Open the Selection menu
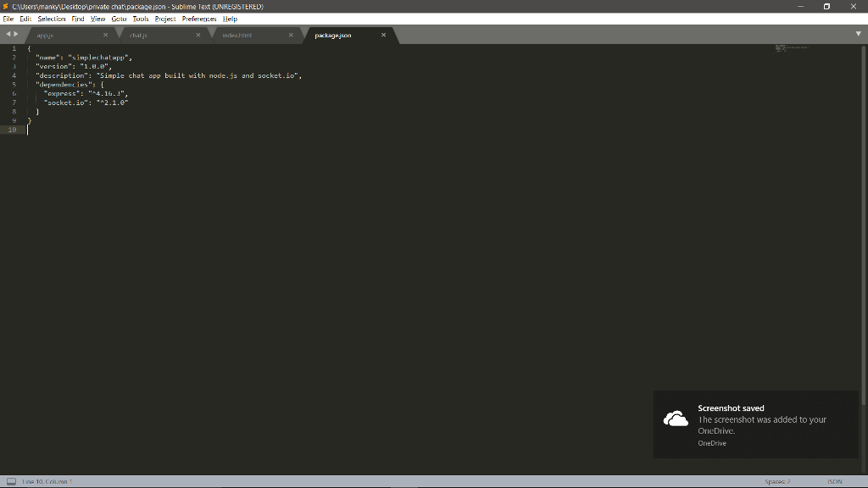This screenshot has width=868, height=488. coord(51,18)
